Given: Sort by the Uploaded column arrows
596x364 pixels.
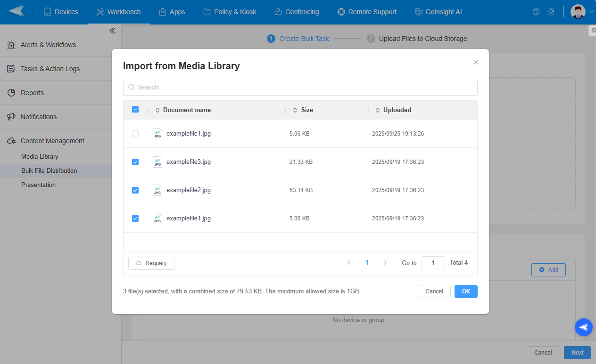Looking at the screenshot, I should pos(377,110).
